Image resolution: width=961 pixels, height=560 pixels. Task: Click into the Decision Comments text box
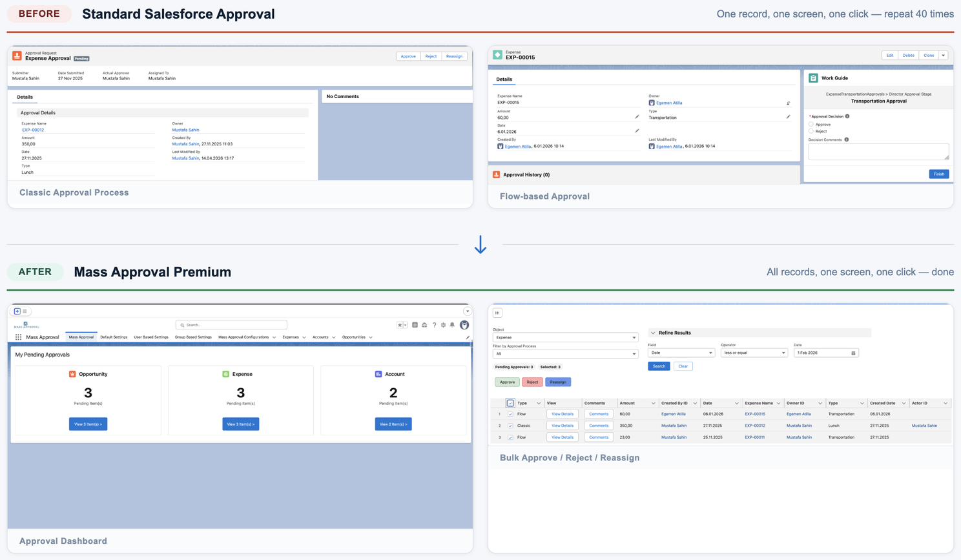[x=878, y=151]
